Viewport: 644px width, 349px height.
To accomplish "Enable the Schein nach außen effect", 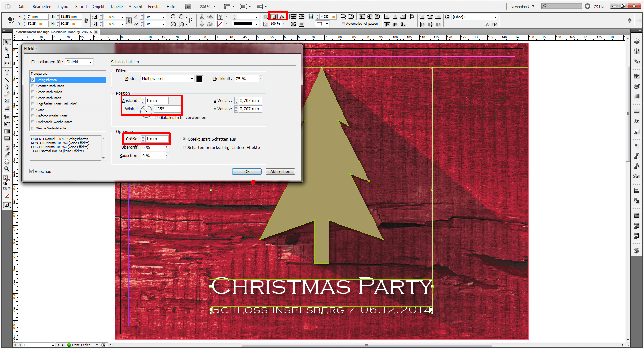I will click(x=33, y=92).
